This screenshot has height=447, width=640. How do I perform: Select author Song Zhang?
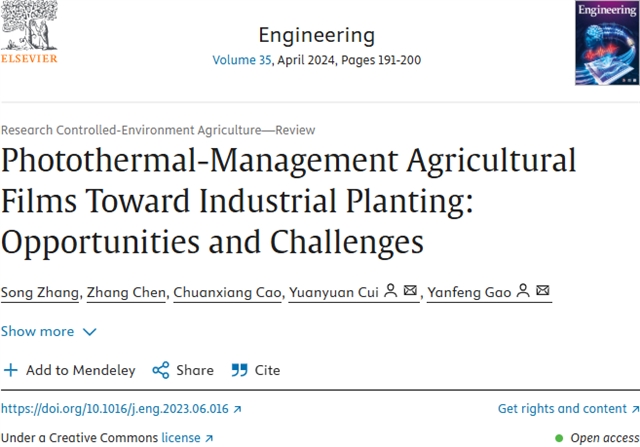pyautogui.click(x=41, y=292)
